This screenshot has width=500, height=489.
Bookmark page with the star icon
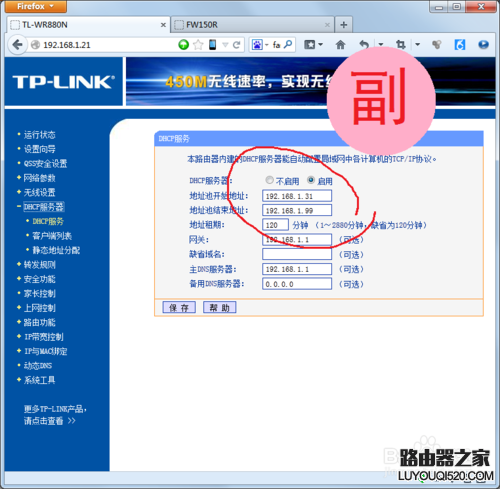(x=198, y=45)
